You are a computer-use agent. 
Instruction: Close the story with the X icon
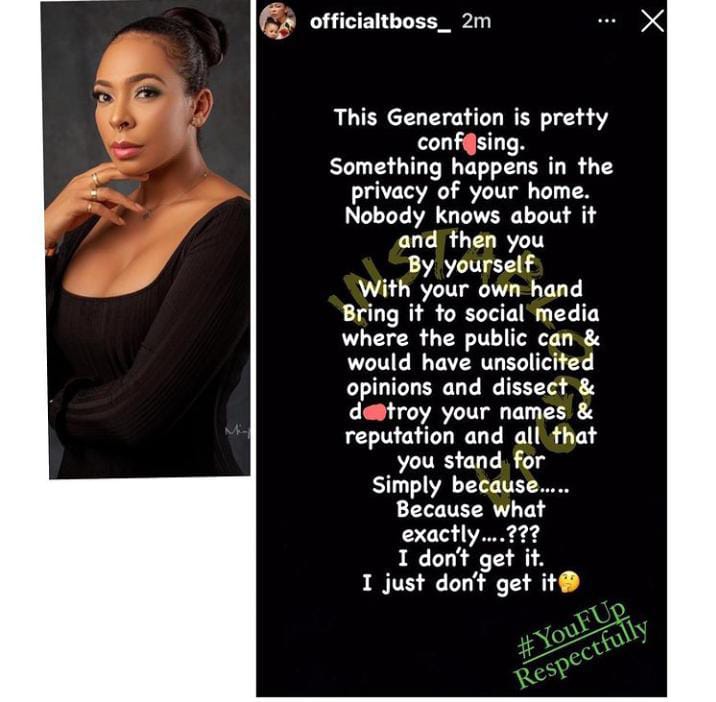coord(652,21)
